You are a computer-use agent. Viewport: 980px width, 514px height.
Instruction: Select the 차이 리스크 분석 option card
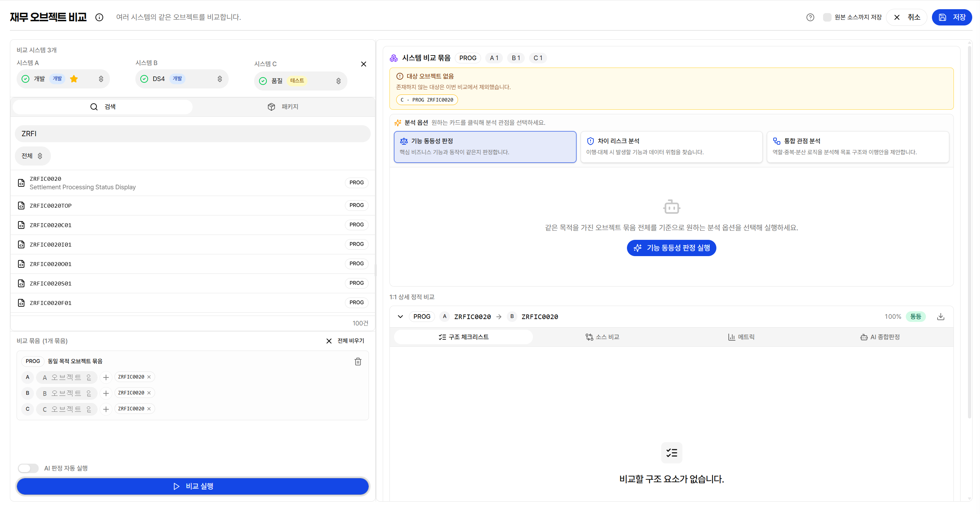[671, 147]
